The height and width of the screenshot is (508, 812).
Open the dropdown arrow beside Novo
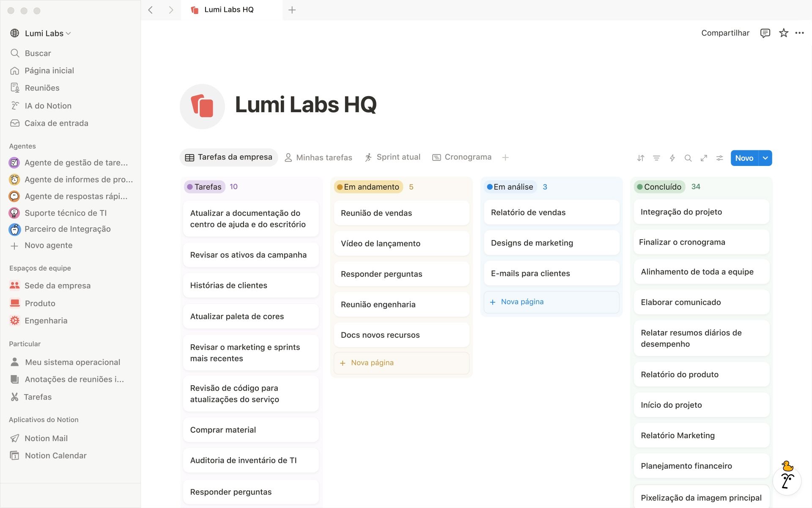pos(765,158)
